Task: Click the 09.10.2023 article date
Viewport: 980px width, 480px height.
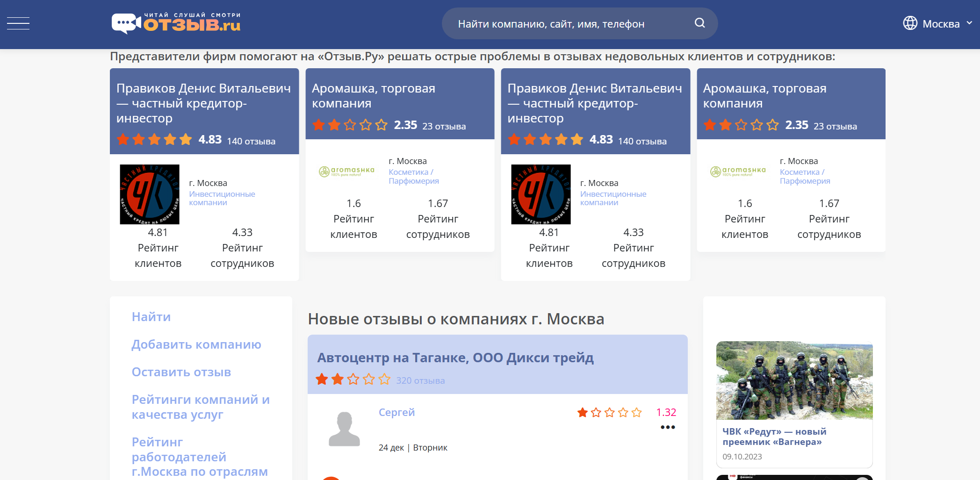Action: pos(742,457)
